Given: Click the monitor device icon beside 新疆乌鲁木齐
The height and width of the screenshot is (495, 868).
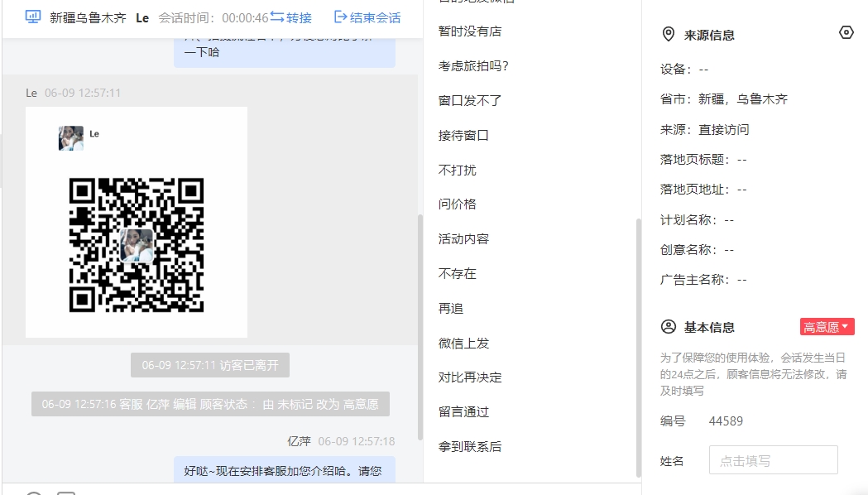Looking at the screenshot, I should coord(33,17).
